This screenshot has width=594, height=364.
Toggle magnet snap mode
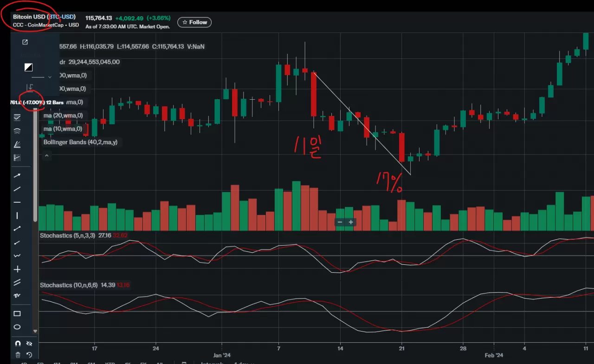(x=17, y=343)
